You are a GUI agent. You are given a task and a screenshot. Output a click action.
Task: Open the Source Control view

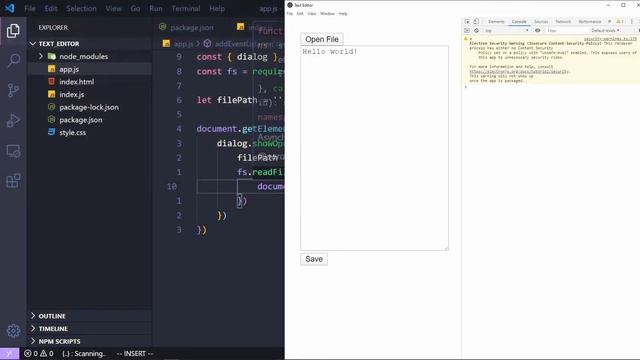pos(13,90)
